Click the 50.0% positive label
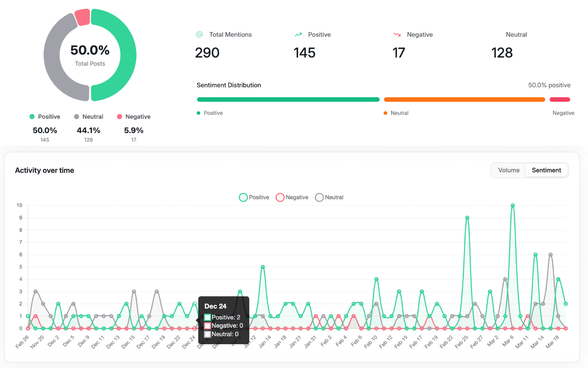The height and width of the screenshot is (368, 588). (549, 85)
